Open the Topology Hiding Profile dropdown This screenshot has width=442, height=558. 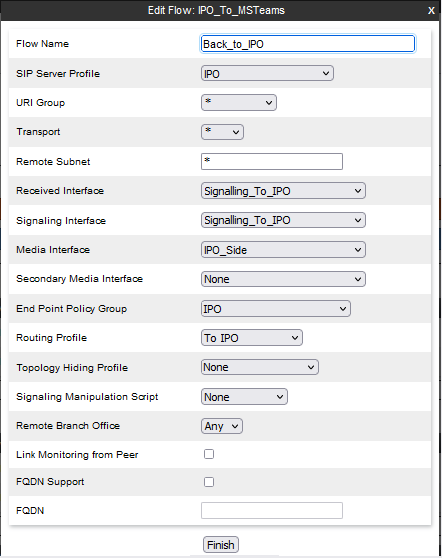point(260,367)
